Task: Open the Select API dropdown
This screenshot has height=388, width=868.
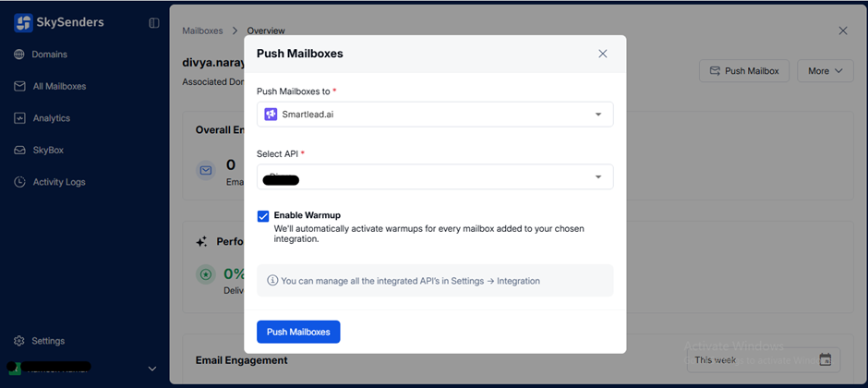Action: click(435, 176)
